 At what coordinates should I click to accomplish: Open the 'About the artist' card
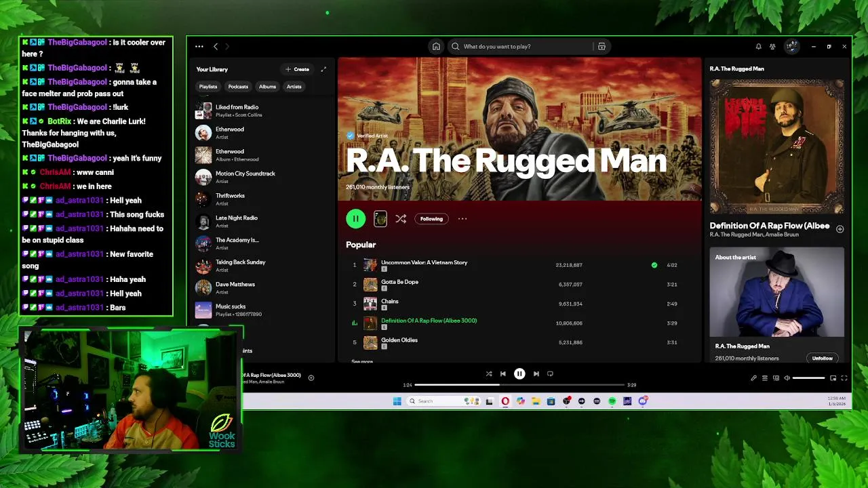pyautogui.click(x=777, y=305)
